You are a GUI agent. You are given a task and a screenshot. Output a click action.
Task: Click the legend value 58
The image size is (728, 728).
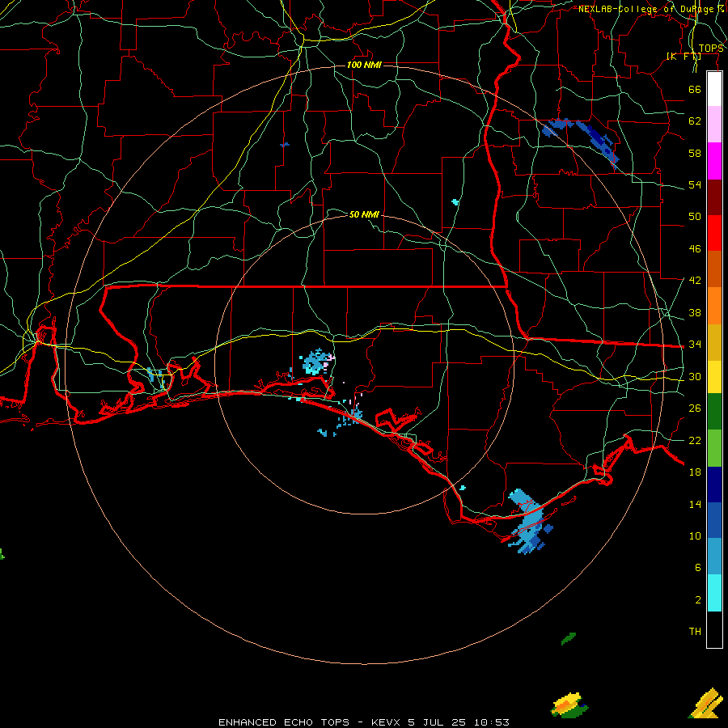695,153
